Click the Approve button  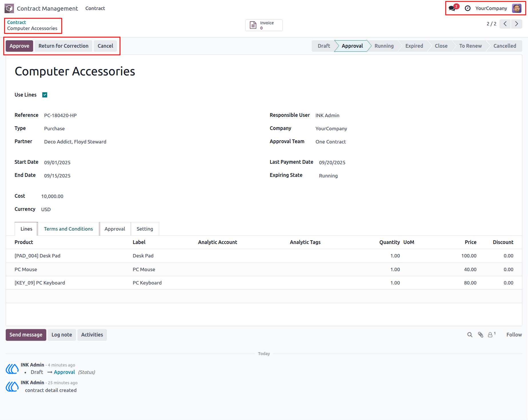19,46
